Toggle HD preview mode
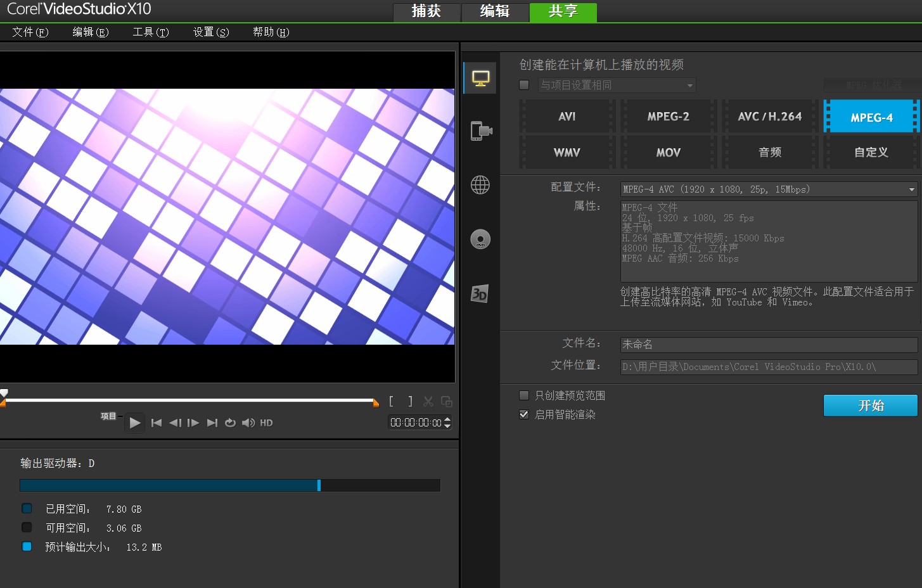922x588 pixels. [x=266, y=423]
